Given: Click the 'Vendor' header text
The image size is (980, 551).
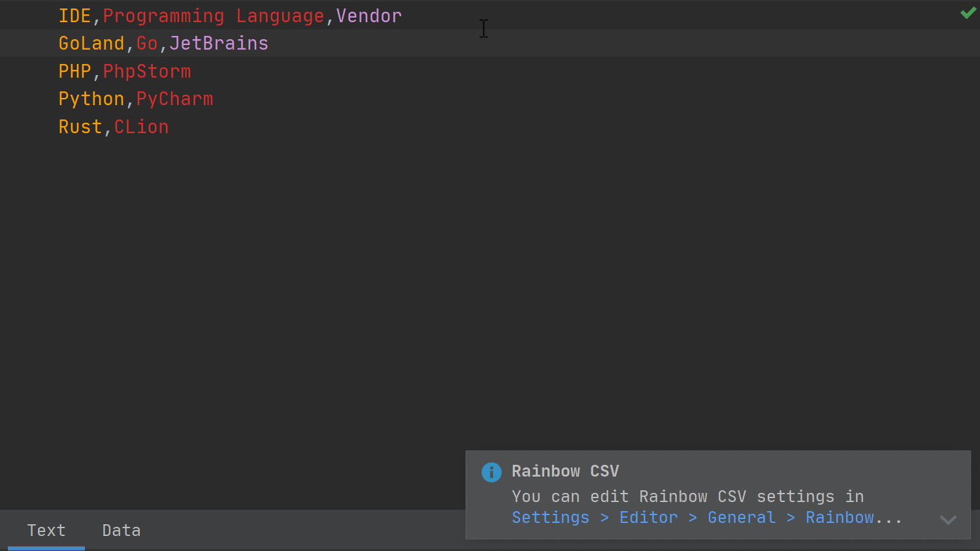Looking at the screenshot, I should pos(368,16).
